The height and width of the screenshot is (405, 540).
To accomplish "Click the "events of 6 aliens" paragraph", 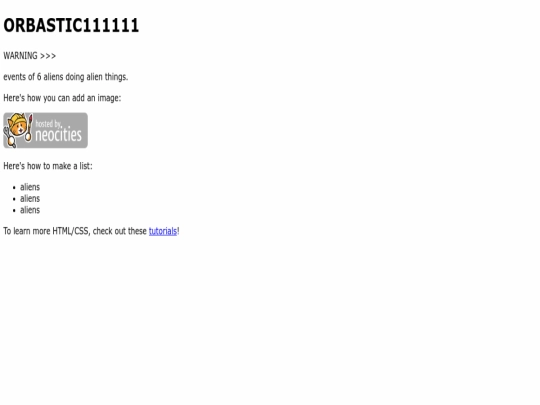I will (65, 77).
